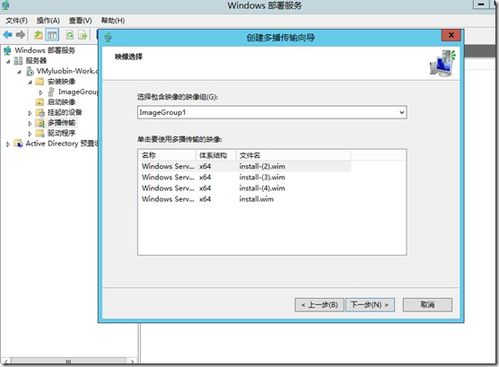The image size is (499, 367).
Task: Click the Export list toolbar icon
Action: tap(83, 35)
